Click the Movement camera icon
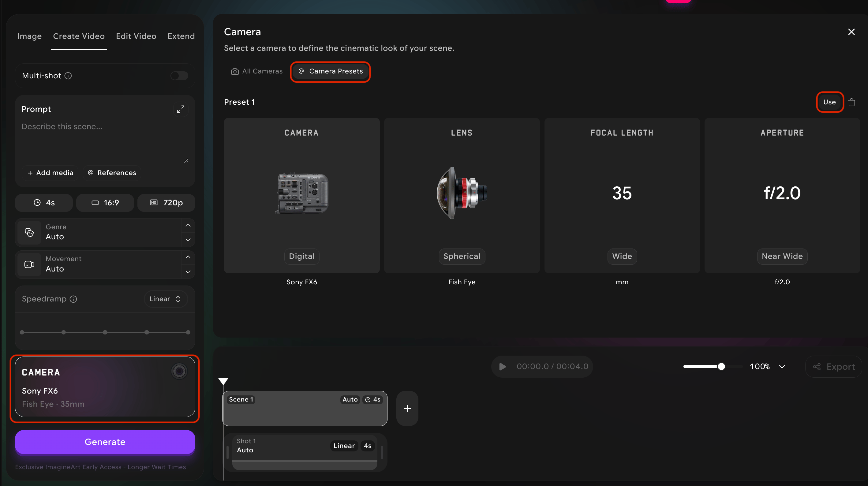 (x=29, y=264)
